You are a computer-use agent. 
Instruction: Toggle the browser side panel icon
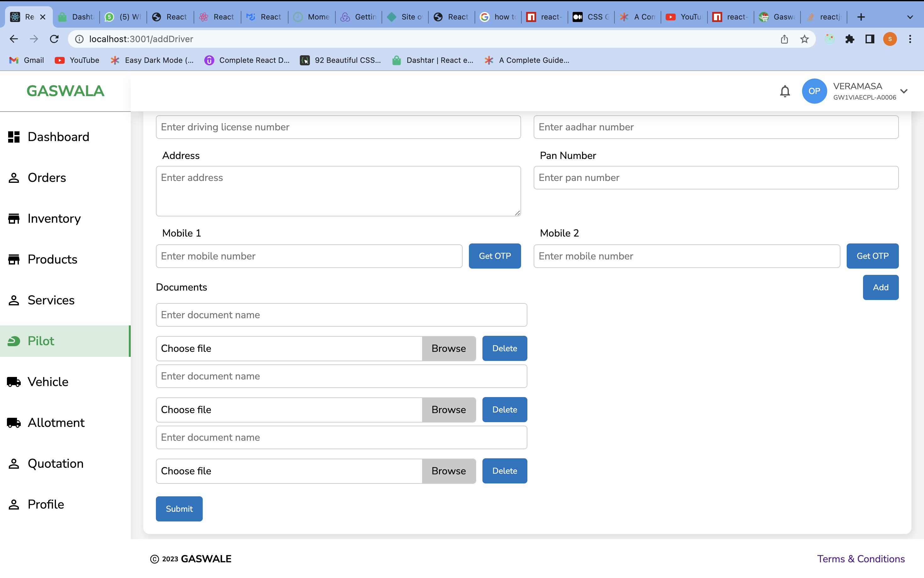coord(870,39)
